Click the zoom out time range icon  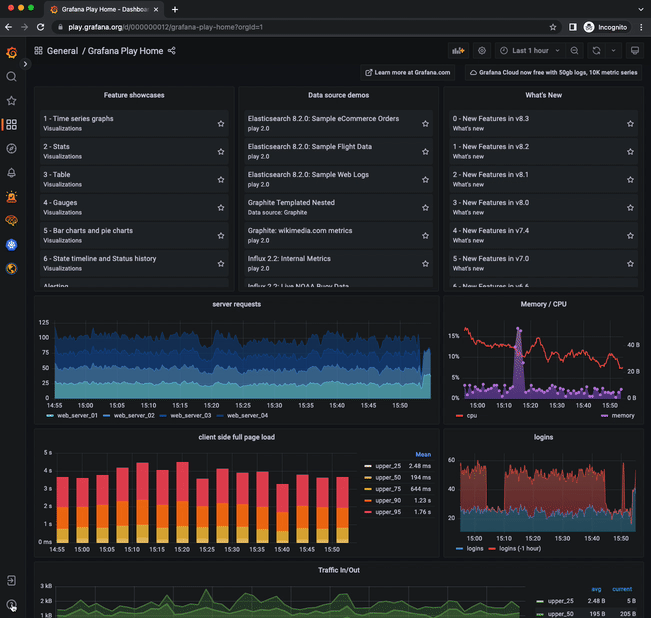click(574, 51)
